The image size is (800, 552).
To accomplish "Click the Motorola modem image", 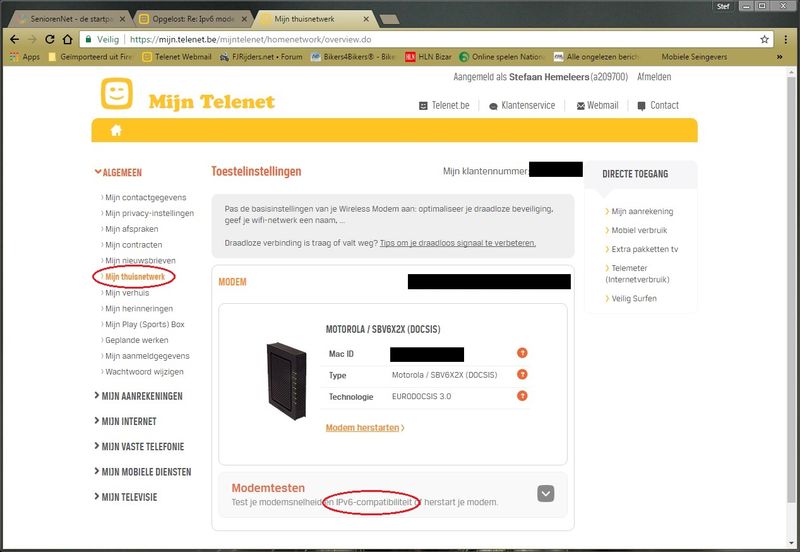I will 287,381.
